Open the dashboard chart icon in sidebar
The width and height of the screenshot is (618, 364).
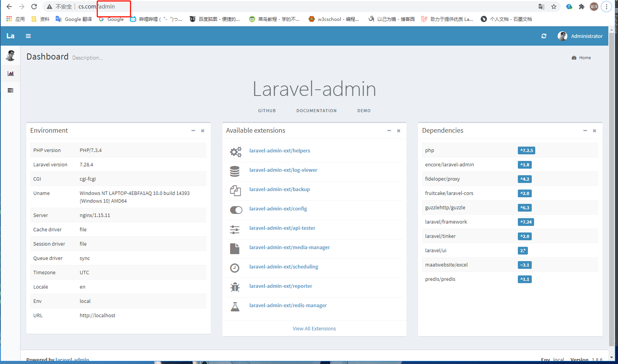[x=10, y=73]
